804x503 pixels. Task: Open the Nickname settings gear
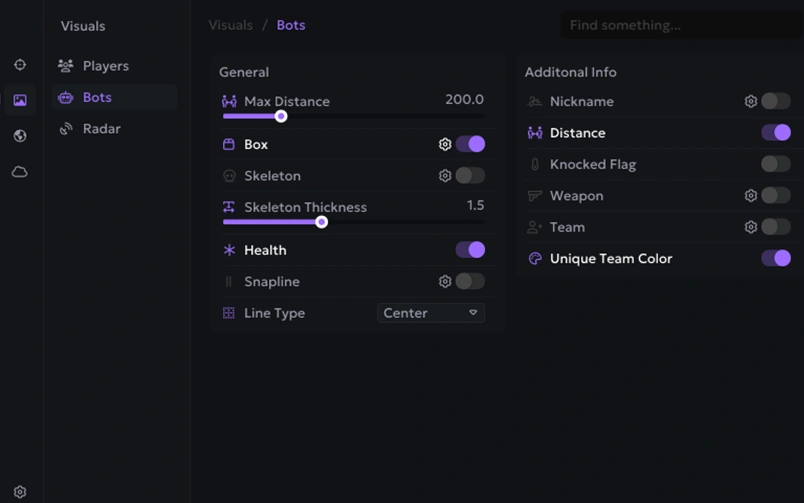(x=751, y=101)
